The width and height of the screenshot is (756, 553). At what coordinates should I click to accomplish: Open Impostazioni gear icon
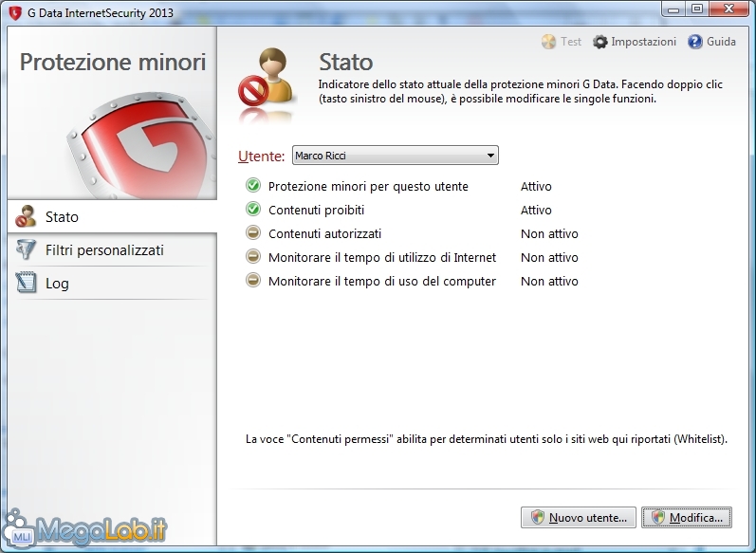(x=599, y=42)
